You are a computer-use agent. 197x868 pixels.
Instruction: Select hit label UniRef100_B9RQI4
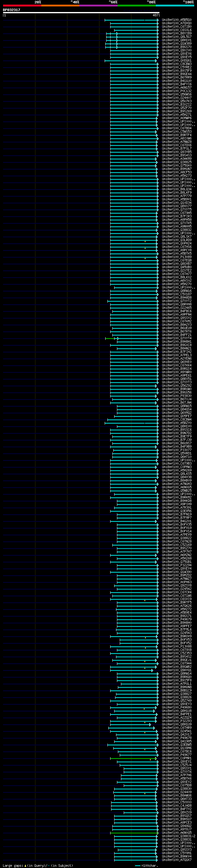point(177,369)
